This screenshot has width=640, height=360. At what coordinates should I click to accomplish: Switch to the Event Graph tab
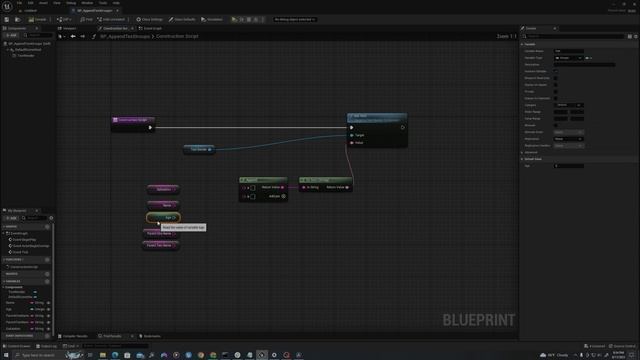point(151,29)
